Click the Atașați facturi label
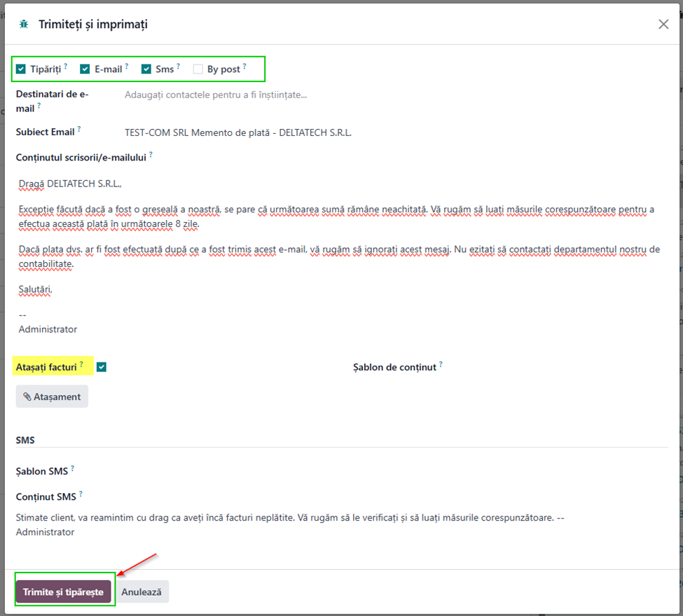 [46, 367]
